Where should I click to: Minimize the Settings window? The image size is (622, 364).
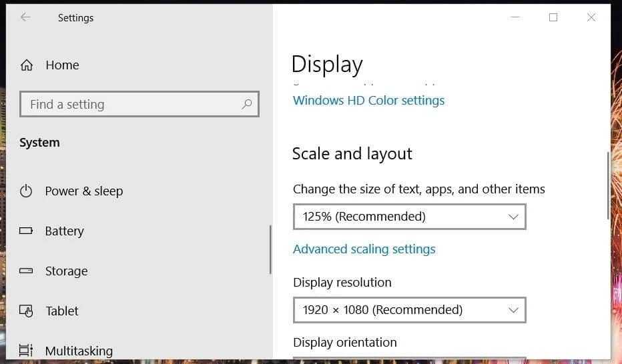tap(515, 17)
